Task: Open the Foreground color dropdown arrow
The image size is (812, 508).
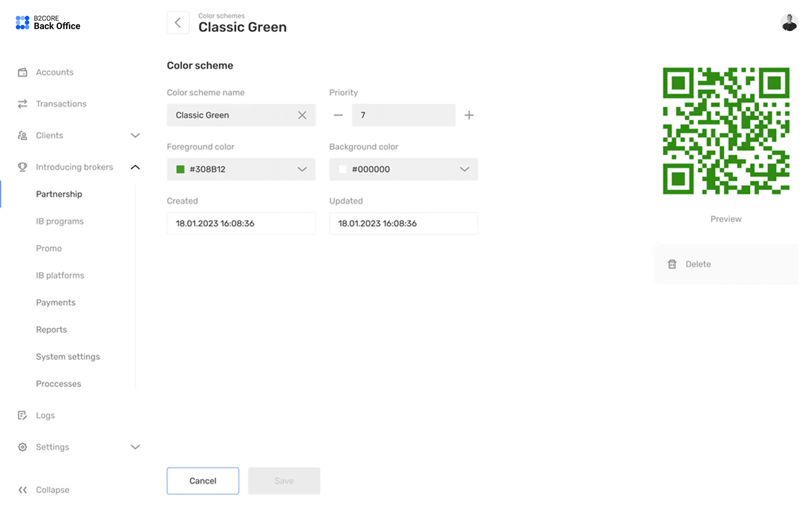Action: pos(302,169)
